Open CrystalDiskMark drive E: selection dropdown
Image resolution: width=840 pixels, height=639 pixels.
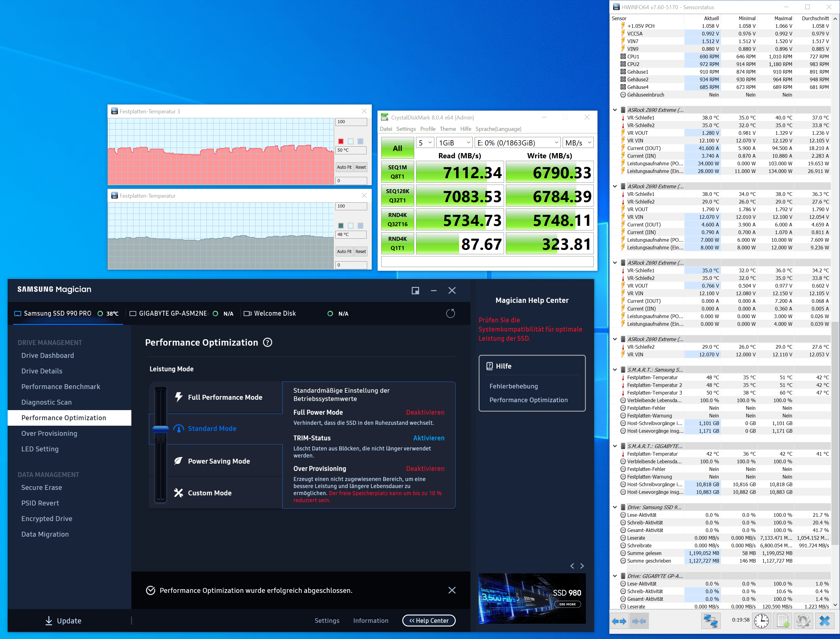point(518,143)
